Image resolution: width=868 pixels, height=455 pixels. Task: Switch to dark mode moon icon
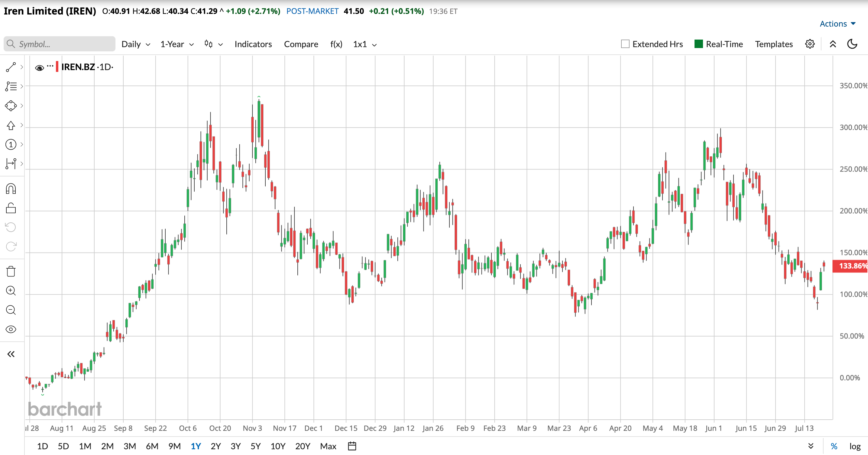(x=853, y=44)
